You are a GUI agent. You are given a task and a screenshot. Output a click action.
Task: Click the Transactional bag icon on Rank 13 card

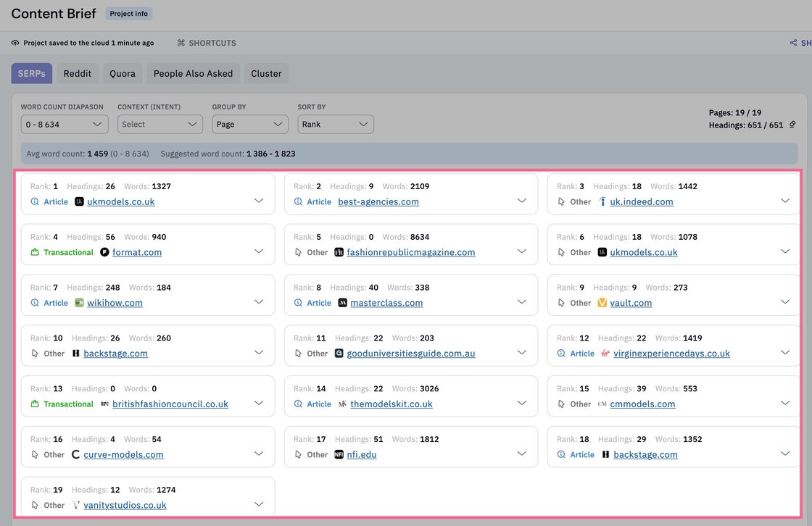35,404
